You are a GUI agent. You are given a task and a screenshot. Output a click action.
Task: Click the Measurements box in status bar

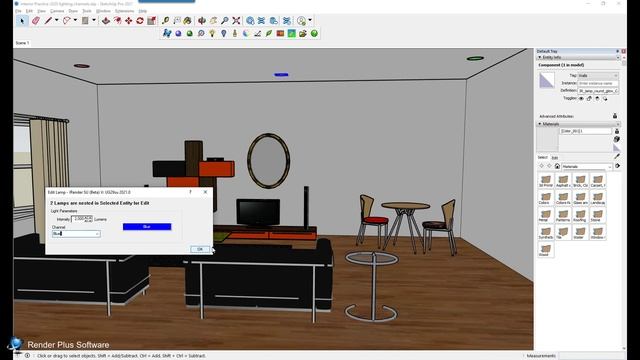(591, 356)
